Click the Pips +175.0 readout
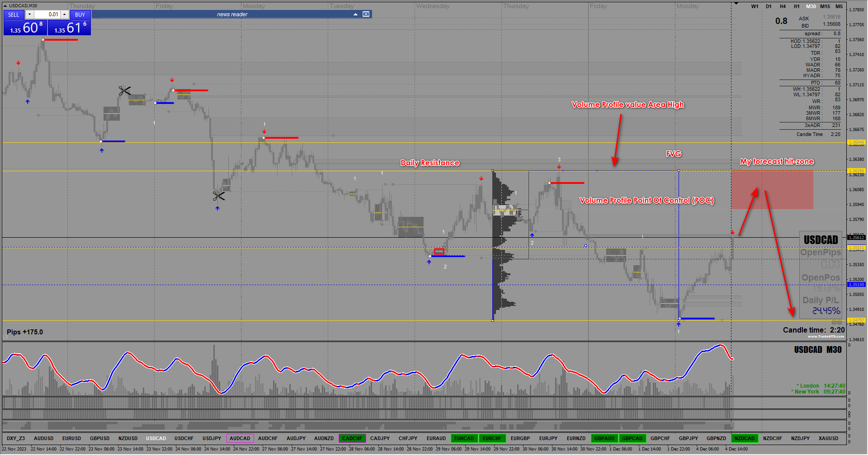This screenshot has width=868, height=455. [x=25, y=332]
